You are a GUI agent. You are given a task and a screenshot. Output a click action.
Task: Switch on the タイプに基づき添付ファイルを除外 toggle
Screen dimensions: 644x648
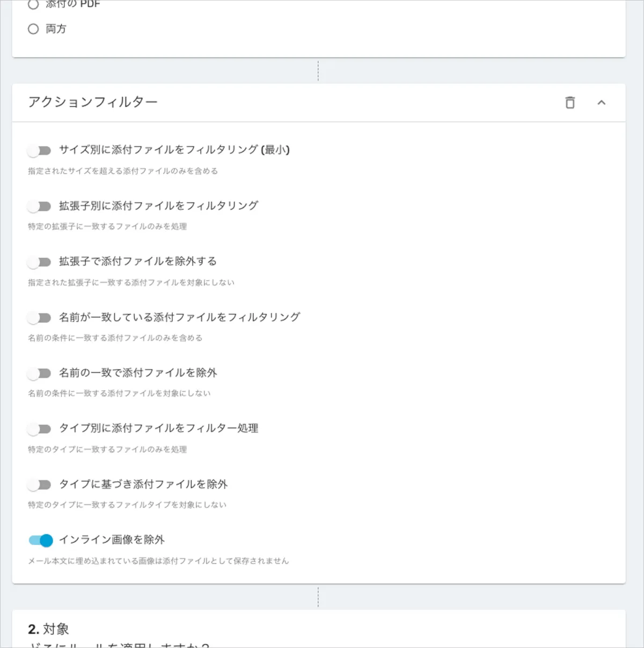click(x=39, y=484)
